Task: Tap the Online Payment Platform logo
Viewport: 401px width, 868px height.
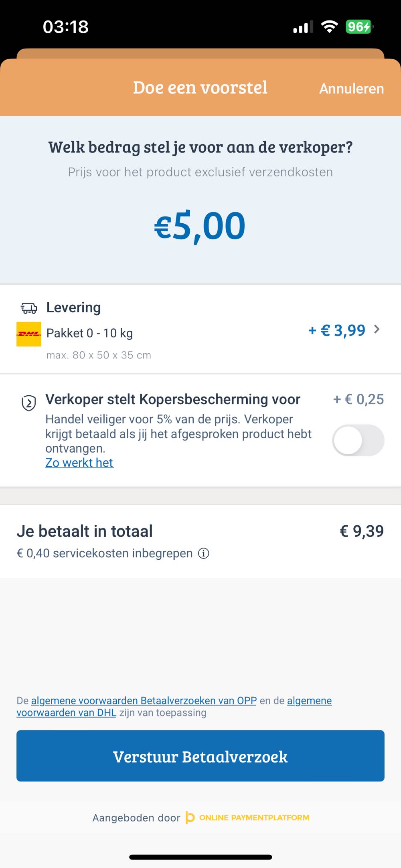Action: click(247, 817)
